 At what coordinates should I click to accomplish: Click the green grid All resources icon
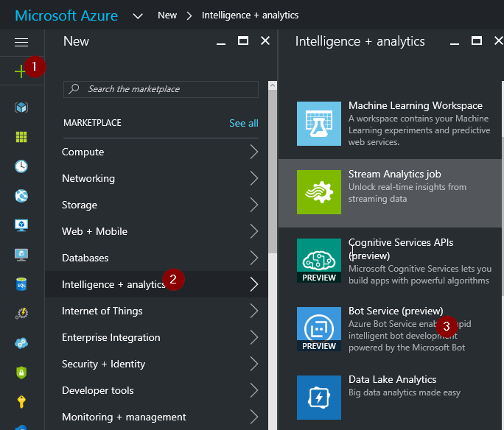point(21,137)
